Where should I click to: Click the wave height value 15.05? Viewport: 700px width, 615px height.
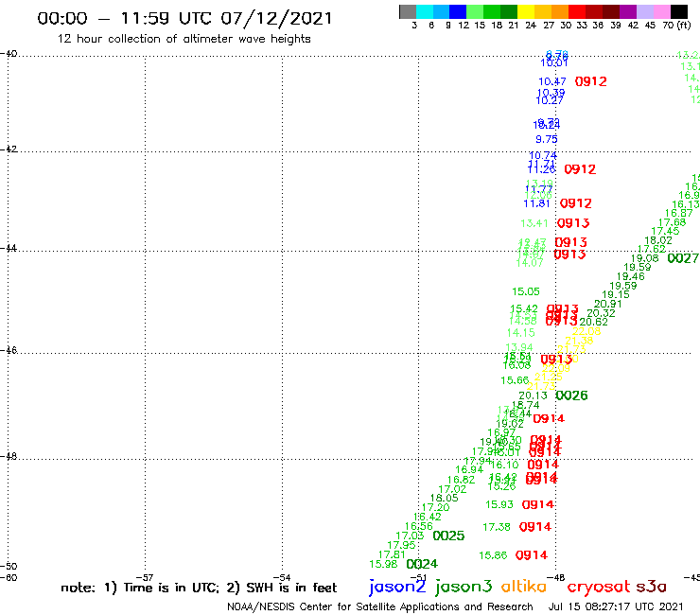click(x=526, y=291)
